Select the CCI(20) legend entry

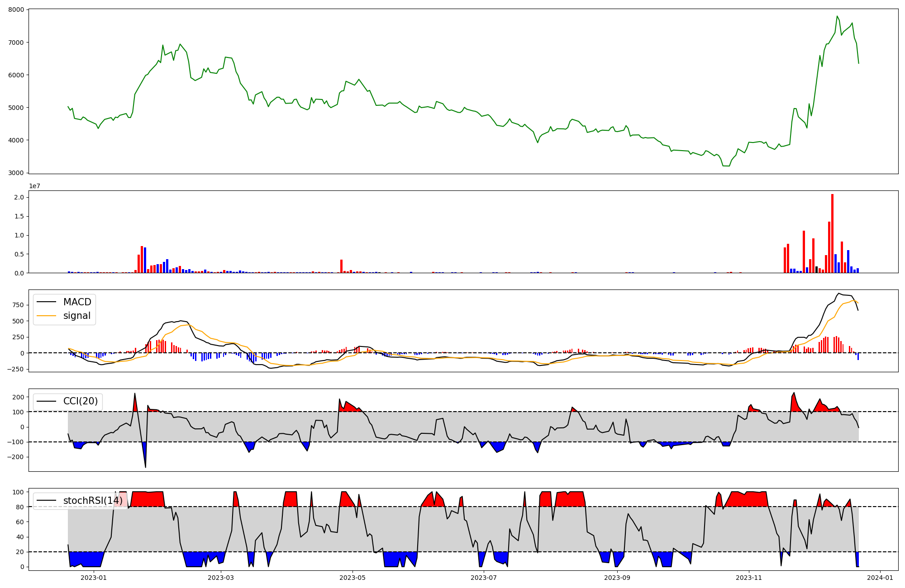pos(80,401)
